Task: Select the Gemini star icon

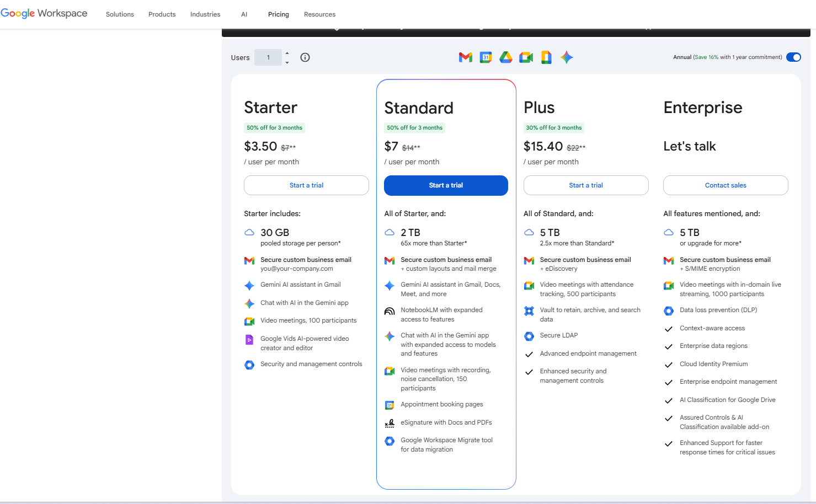Action: click(x=567, y=57)
